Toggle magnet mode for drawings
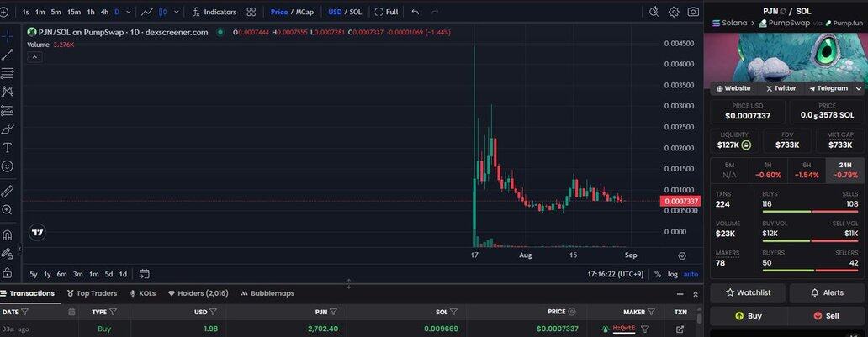 (8, 235)
